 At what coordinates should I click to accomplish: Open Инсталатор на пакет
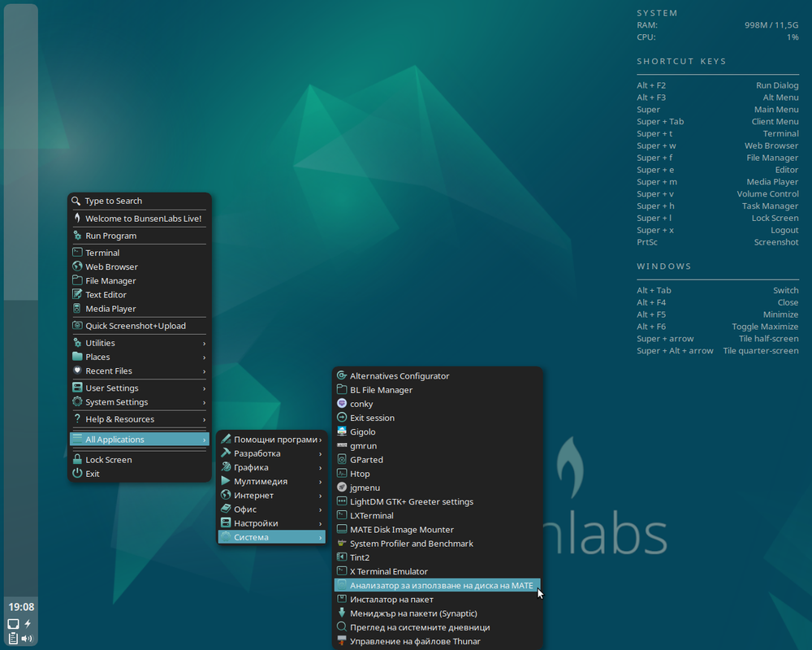438,599
